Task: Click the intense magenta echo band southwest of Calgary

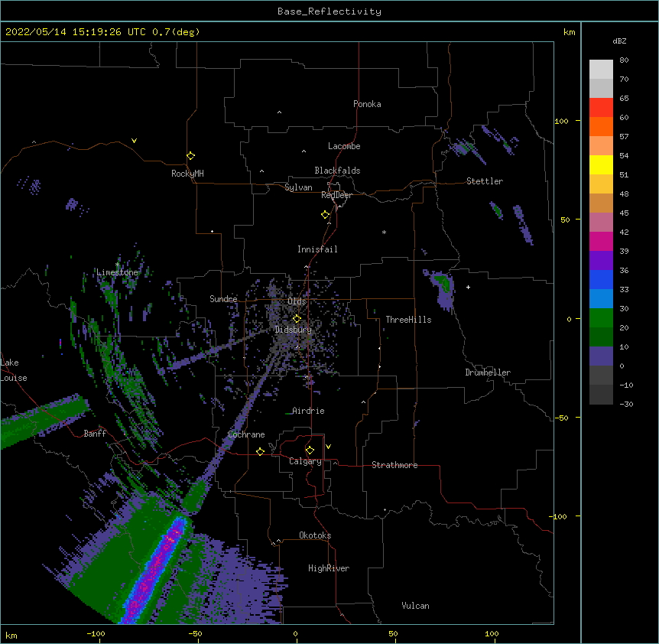Action: 155,571
